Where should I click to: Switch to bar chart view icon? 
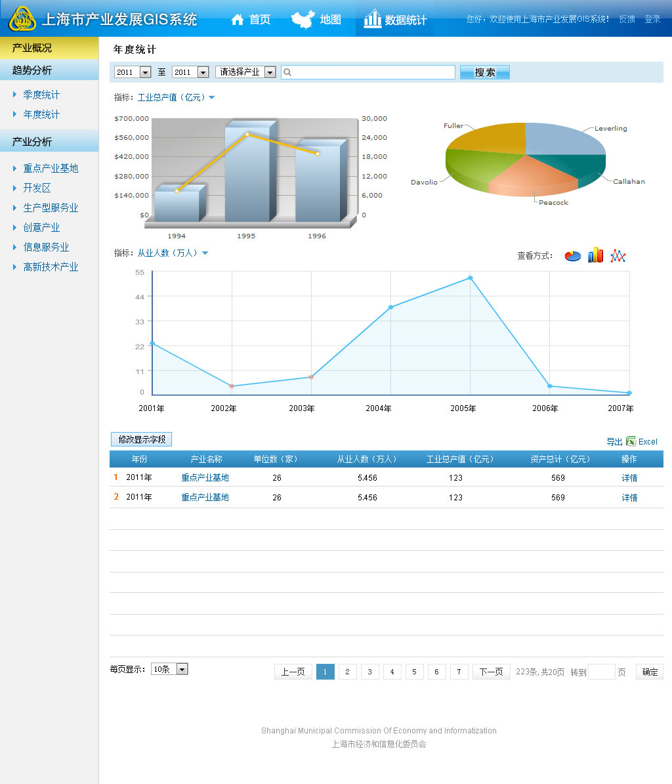coord(595,255)
